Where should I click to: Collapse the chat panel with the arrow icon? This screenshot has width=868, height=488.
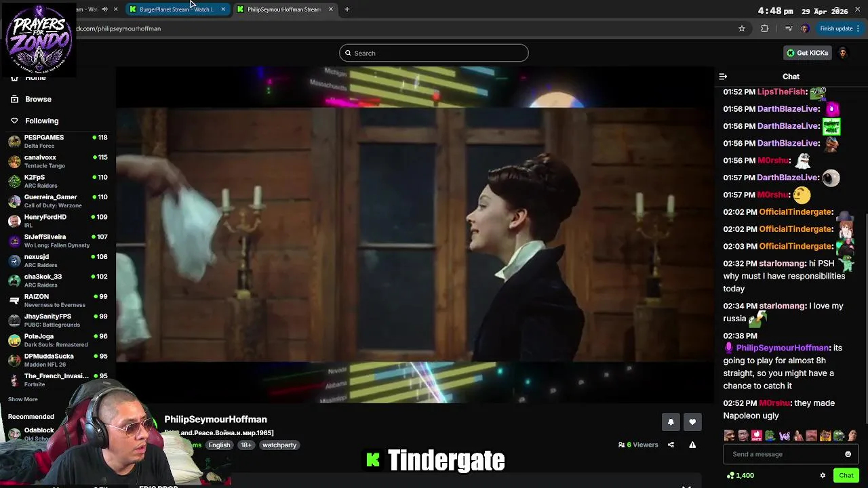pyautogui.click(x=723, y=77)
